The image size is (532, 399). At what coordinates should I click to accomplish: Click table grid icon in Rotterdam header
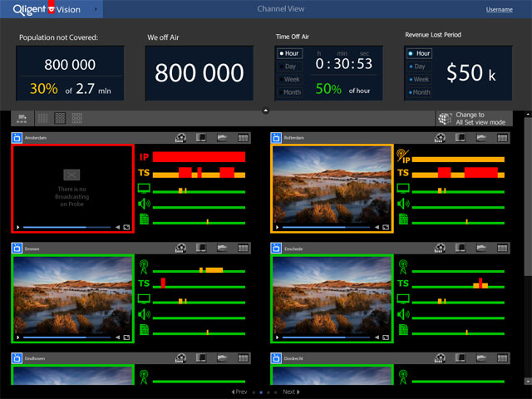pyautogui.click(x=502, y=138)
